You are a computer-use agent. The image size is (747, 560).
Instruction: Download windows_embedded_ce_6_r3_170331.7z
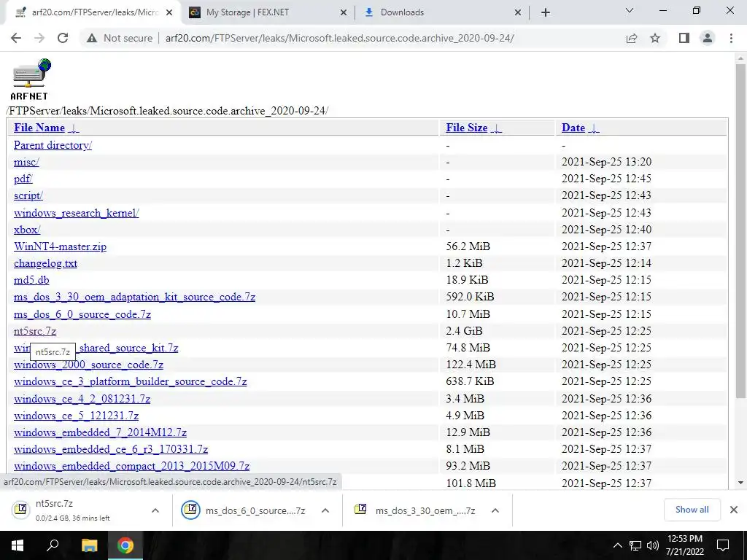111,449
